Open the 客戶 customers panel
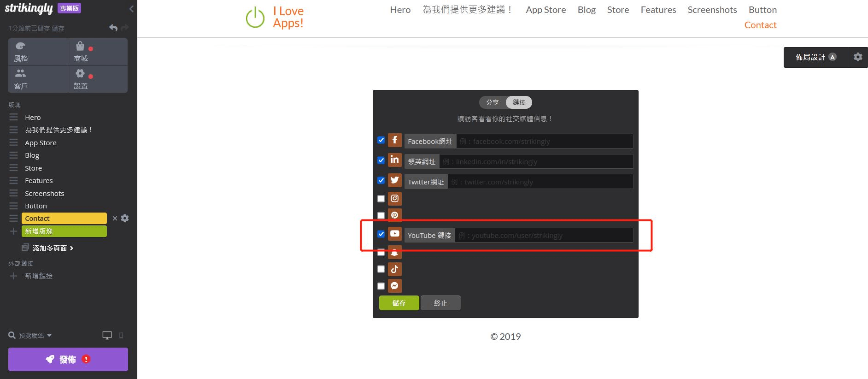868x379 pixels. point(38,79)
